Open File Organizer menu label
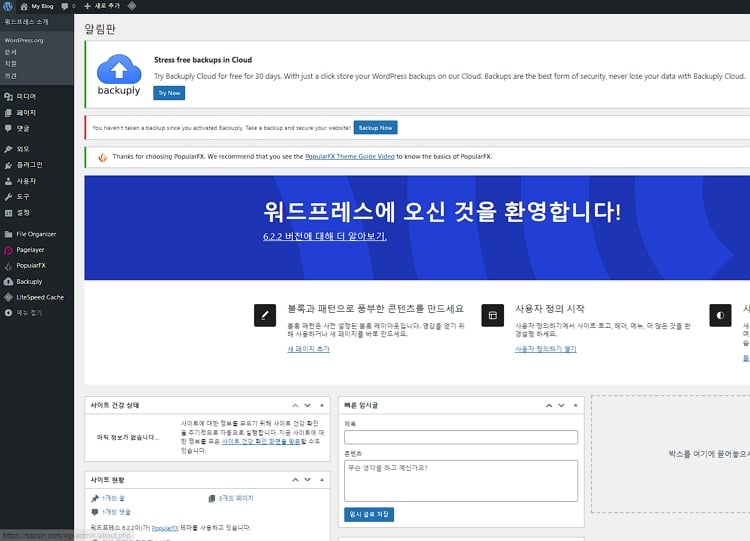 tap(36, 234)
